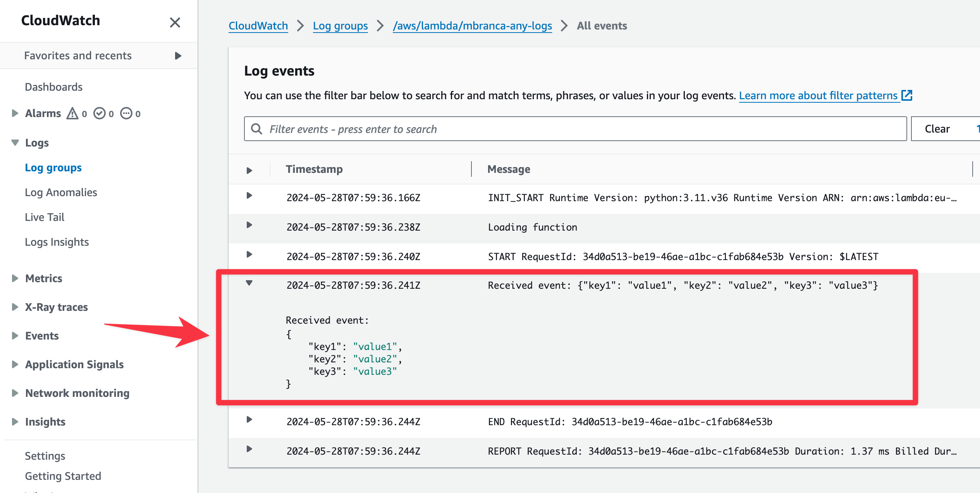Expand the INIT_START log event row
This screenshot has height=493, width=980.
tap(249, 198)
